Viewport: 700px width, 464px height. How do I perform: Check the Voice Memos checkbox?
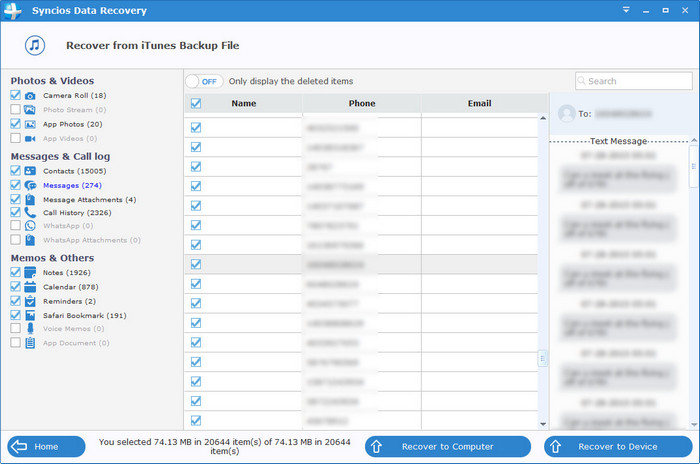coord(15,328)
